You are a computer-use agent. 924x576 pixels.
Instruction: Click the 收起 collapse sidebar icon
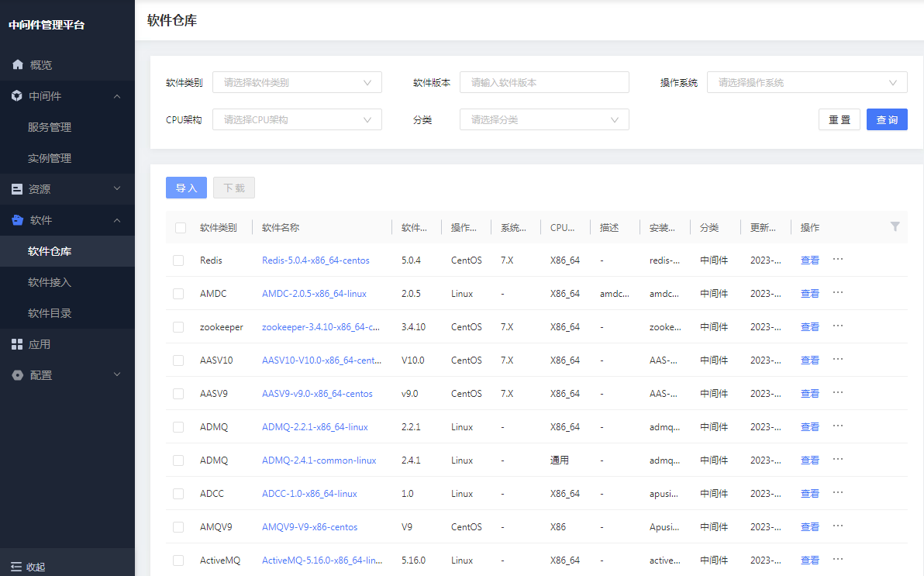(x=16, y=567)
